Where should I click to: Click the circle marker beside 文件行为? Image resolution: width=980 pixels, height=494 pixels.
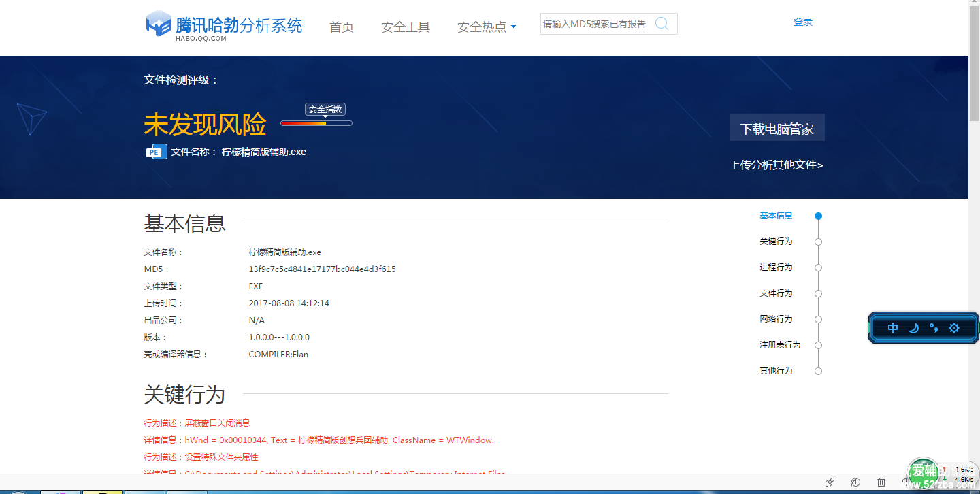point(819,293)
